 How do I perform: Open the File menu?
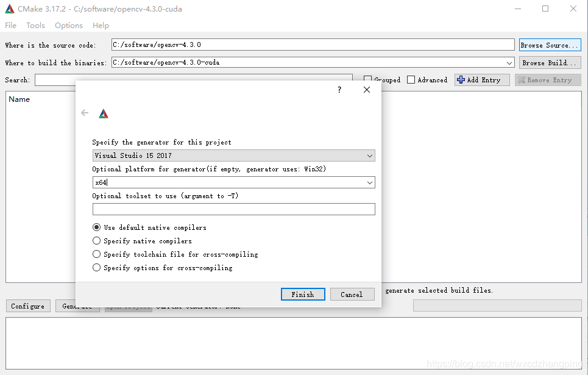click(x=10, y=26)
